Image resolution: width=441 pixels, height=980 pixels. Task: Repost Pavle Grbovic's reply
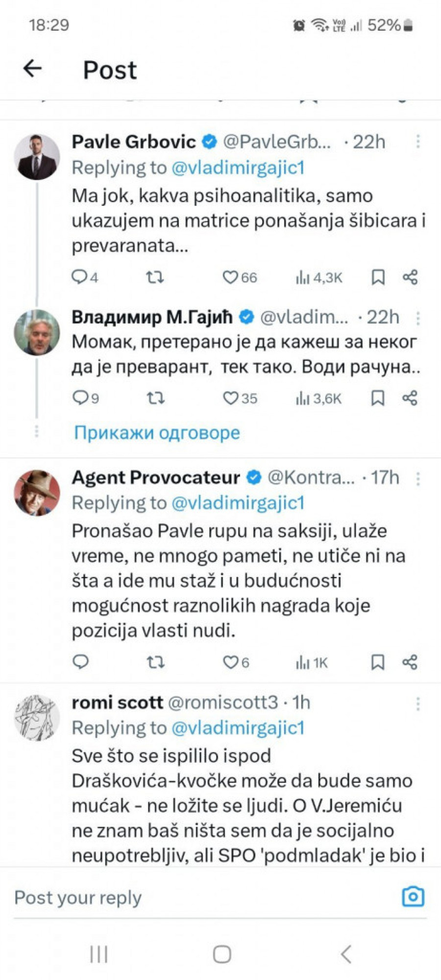point(155,277)
